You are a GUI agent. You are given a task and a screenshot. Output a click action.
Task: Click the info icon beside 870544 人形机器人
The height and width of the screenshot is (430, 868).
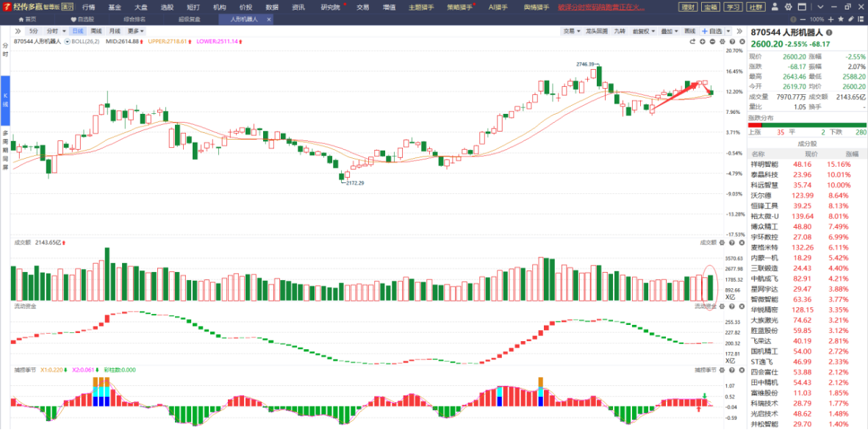pos(830,33)
